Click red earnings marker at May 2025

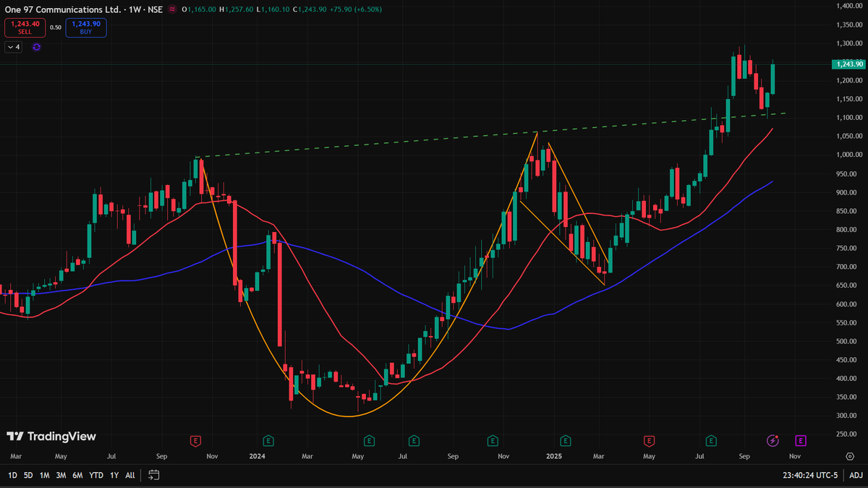tap(649, 440)
